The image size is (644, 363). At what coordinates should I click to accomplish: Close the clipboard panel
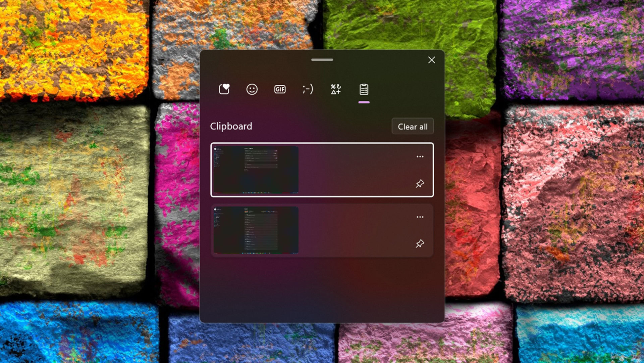point(431,60)
